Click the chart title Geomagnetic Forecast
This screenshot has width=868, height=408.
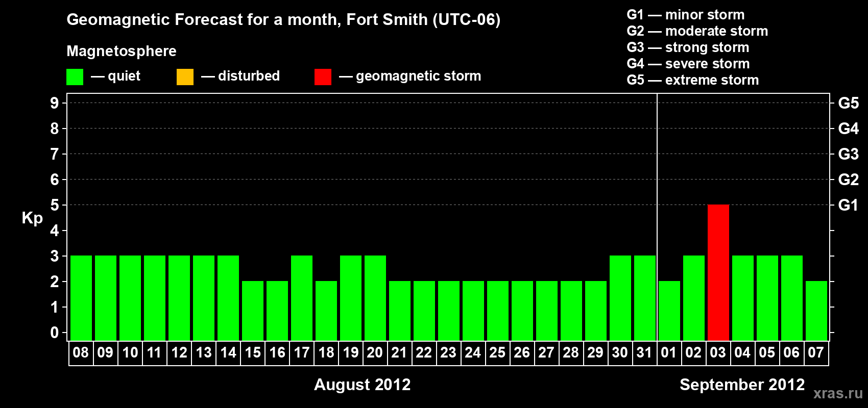(283, 20)
